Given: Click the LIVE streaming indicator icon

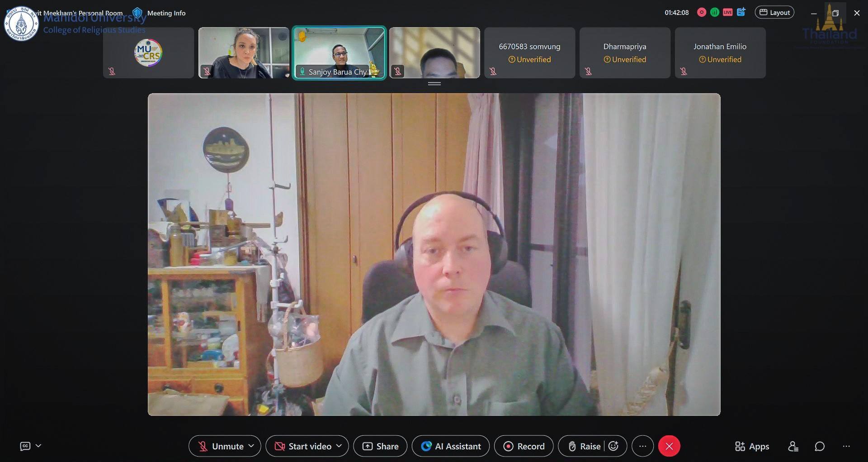Looking at the screenshot, I should click(x=727, y=13).
